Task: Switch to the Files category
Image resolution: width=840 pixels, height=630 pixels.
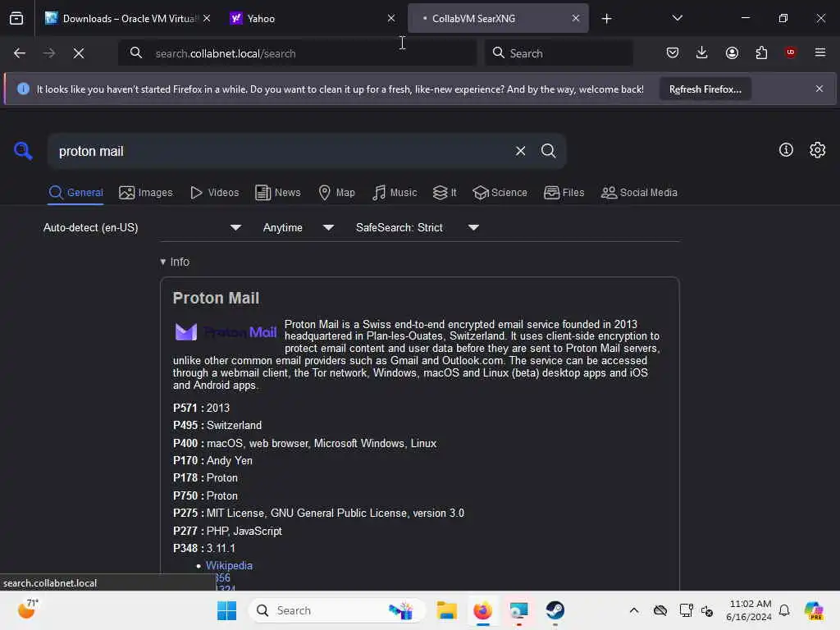Action: pyautogui.click(x=564, y=192)
